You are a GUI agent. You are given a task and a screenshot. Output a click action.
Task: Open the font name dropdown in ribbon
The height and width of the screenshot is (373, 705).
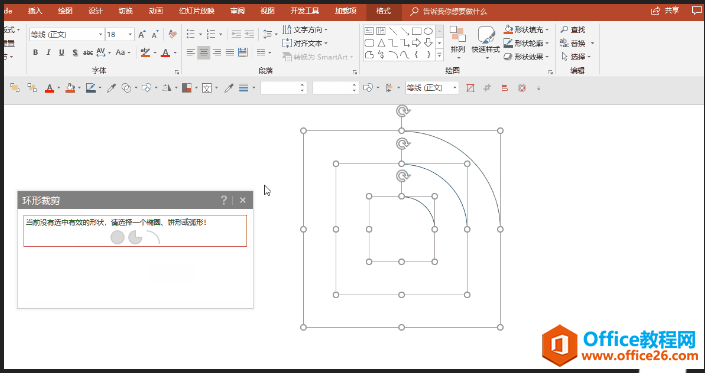pos(100,34)
